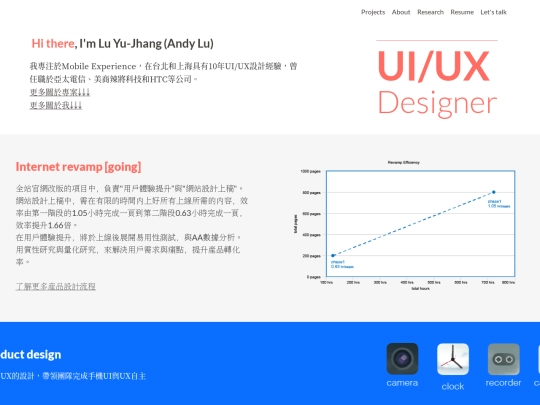Viewport: 540px width, 405px height.
Task: Click the UI/UX Designer logo graphic
Action: click(437, 80)
